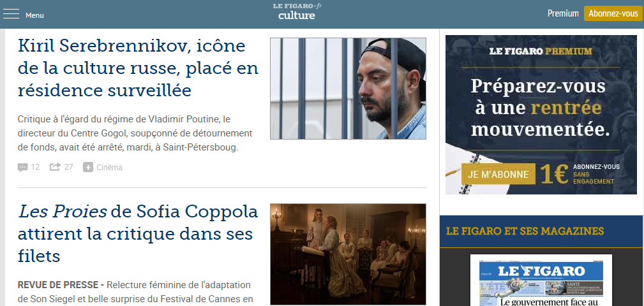The image size is (644, 306).
Task: Click the Le Figaro Premium ad banner
Action: click(535, 115)
